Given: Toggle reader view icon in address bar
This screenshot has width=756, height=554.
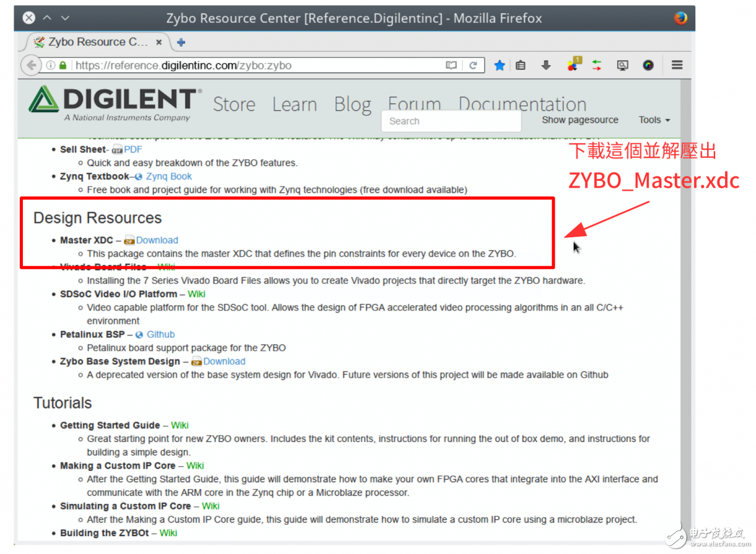Looking at the screenshot, I should (451, 65).
